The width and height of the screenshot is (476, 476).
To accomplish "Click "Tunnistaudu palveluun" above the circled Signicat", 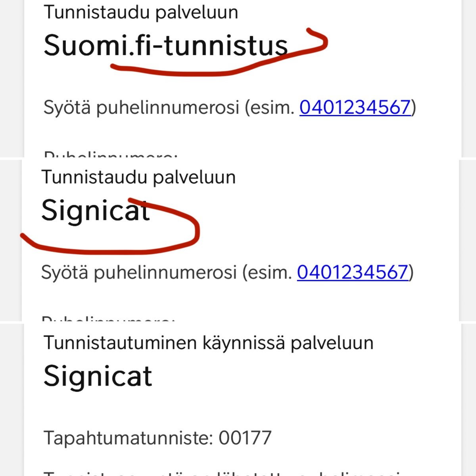I will (x=138, y=177).
